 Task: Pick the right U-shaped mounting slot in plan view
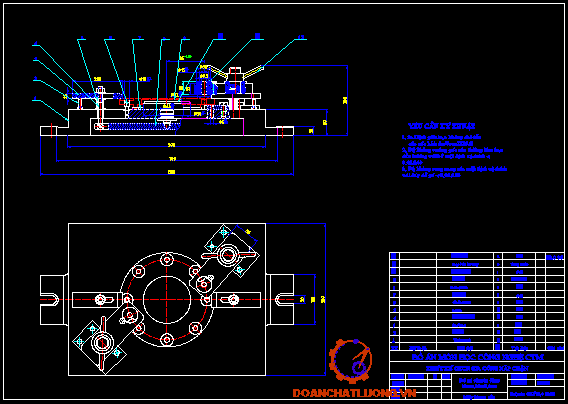coord(284,300)
